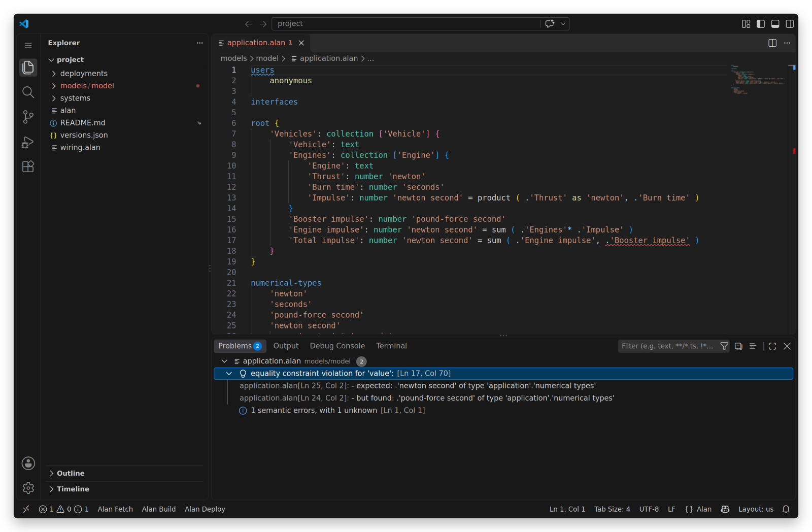
Task: Split the editor to the right
Action: (x=772, y=43)
